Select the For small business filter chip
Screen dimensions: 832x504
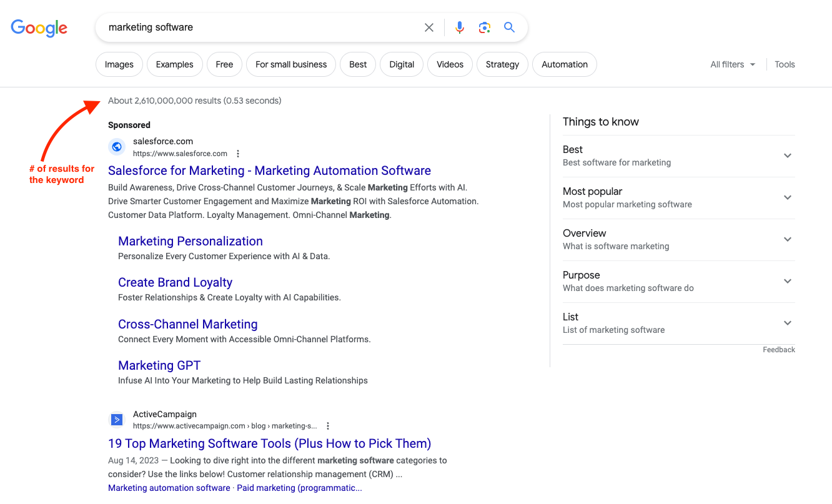[x=291, y=64]
